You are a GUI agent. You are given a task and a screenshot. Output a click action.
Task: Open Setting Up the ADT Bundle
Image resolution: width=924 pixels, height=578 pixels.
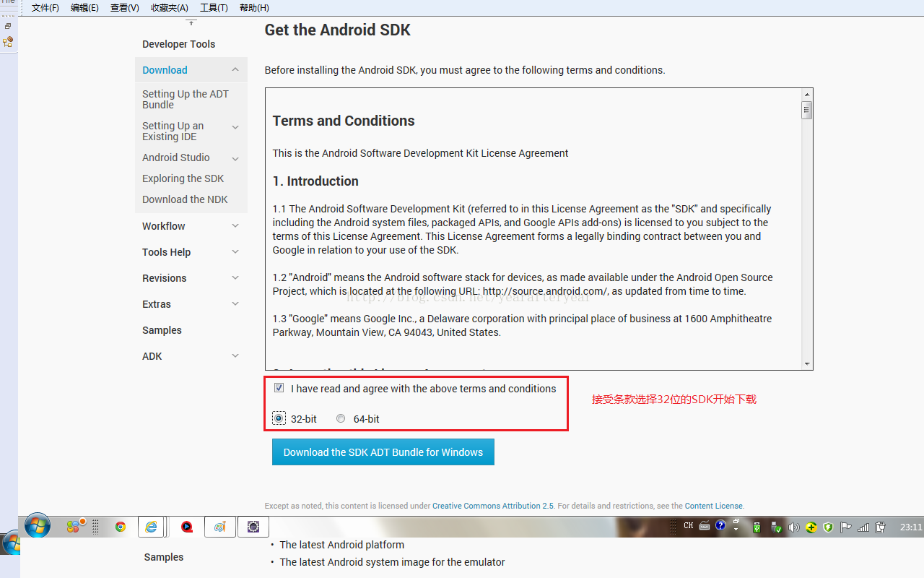[186, 99]
